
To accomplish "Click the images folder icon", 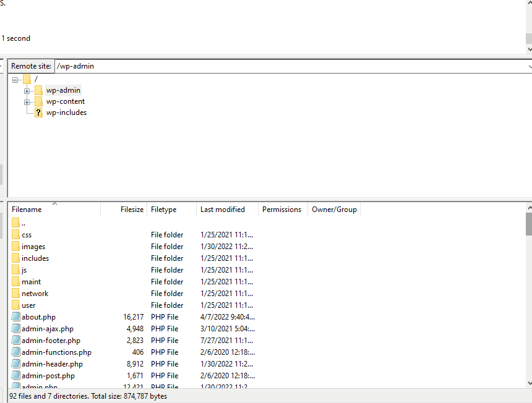I will [15, 247].
